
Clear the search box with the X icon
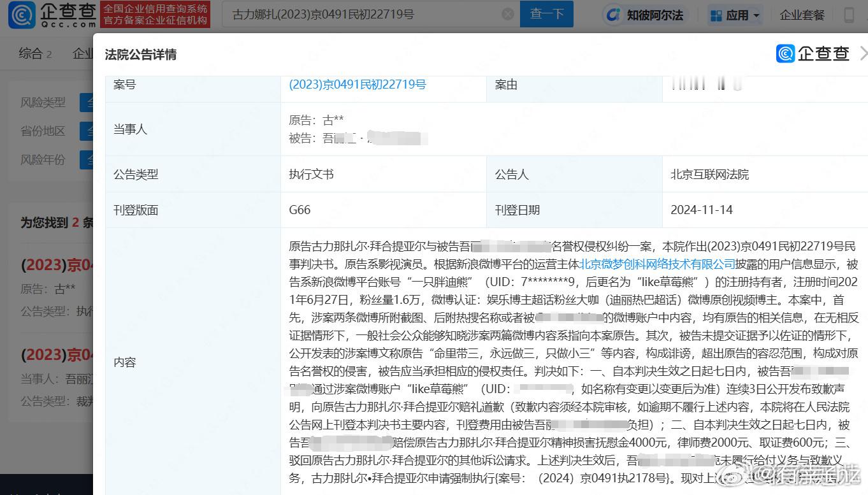(x=508, y=14)
